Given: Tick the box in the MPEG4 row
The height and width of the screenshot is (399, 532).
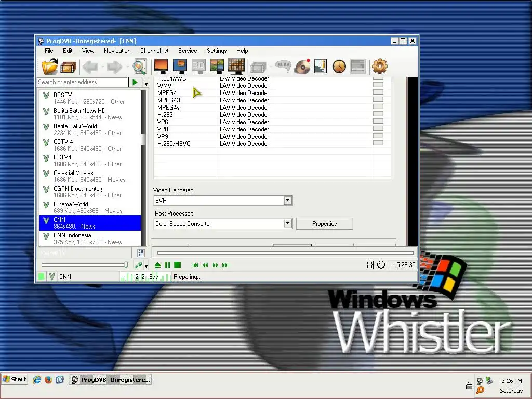Looking at the screenshot, I should coord(378,92).
